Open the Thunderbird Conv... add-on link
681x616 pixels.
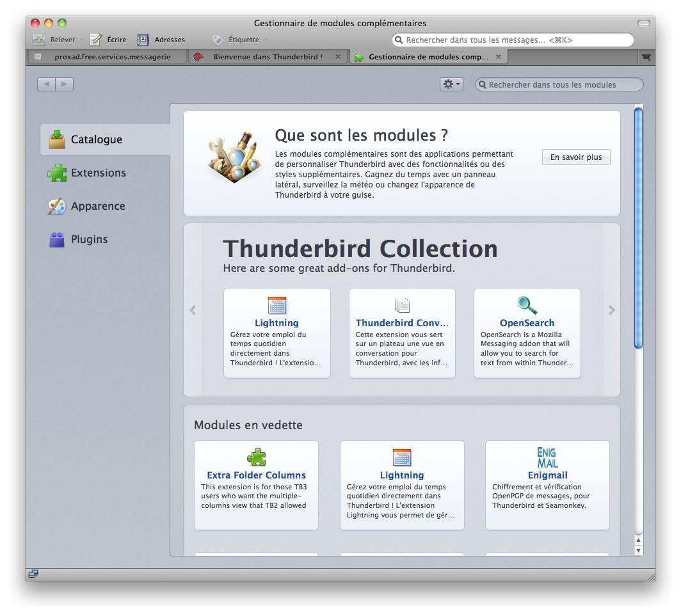tap(402, 323)
